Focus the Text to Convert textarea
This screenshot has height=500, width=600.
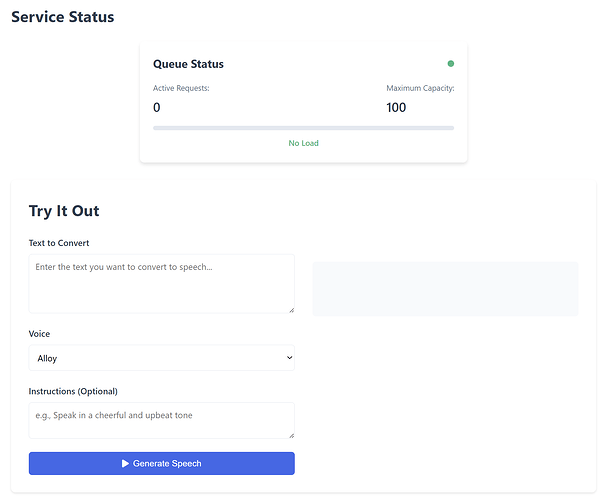point(161,283)
